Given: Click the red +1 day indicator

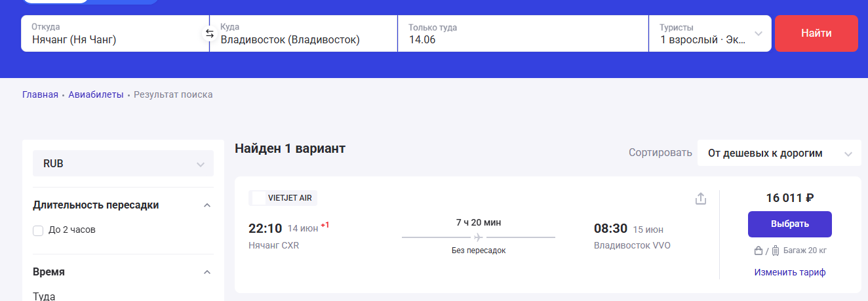Looking at the screenshot, I should point(325,225).
